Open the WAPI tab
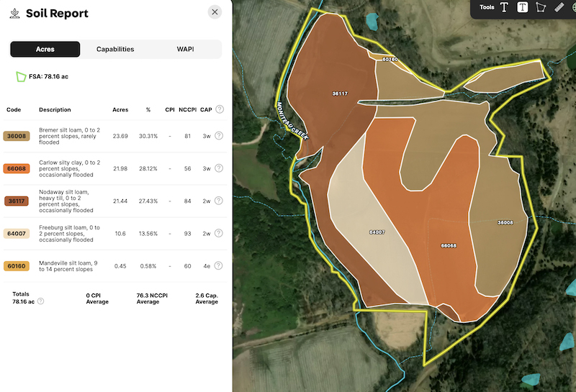This screenshot has width=576, height=392. coord(185,50)
